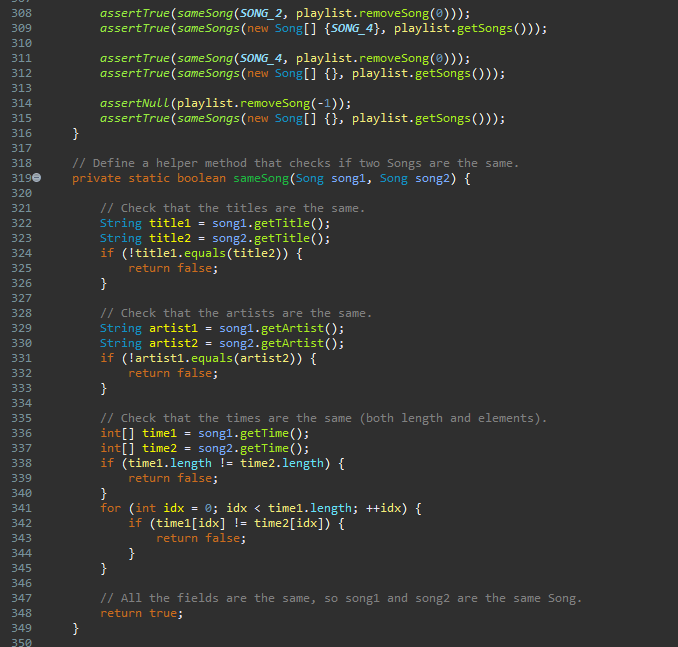This screenshot has width=678, height=647.
Task: Click 'removeSong' call on line 311
Action: click(x=393, y=58)
